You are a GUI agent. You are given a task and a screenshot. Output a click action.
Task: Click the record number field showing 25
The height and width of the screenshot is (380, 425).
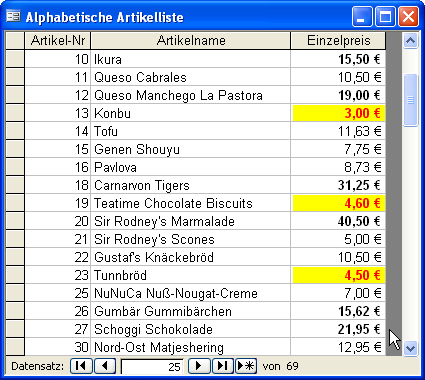152,367
